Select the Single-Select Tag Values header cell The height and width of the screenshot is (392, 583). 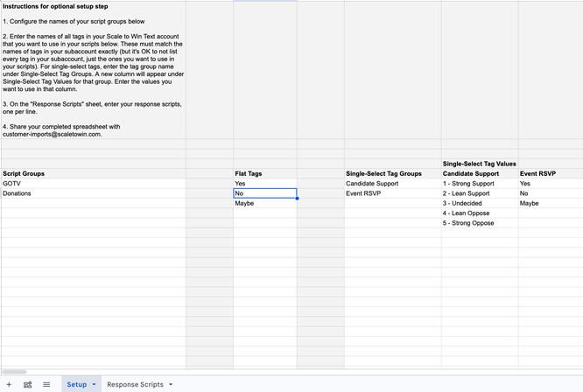point(480,164)
